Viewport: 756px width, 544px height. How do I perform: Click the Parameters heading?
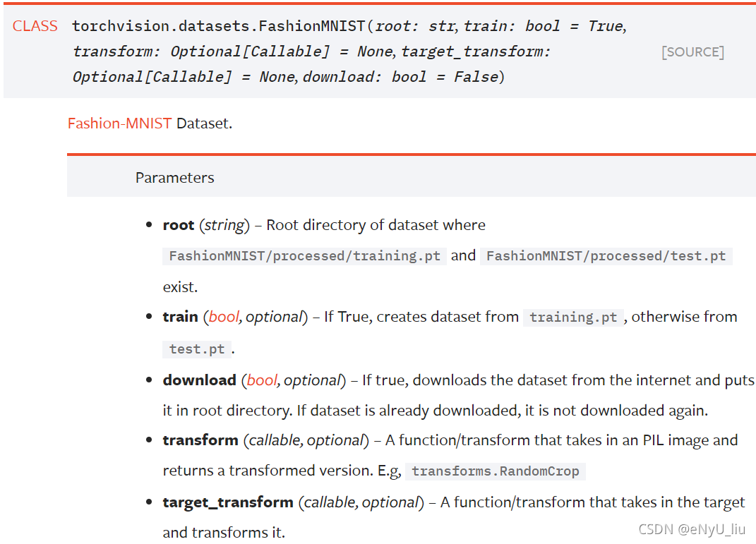pyautogui.click(x=174, y=178)
